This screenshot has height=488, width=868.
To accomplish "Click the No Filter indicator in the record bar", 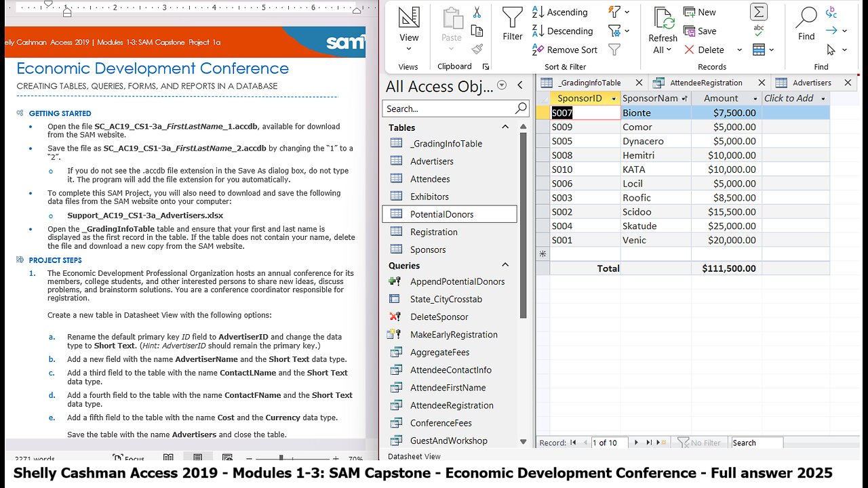I will coord(699,443).
